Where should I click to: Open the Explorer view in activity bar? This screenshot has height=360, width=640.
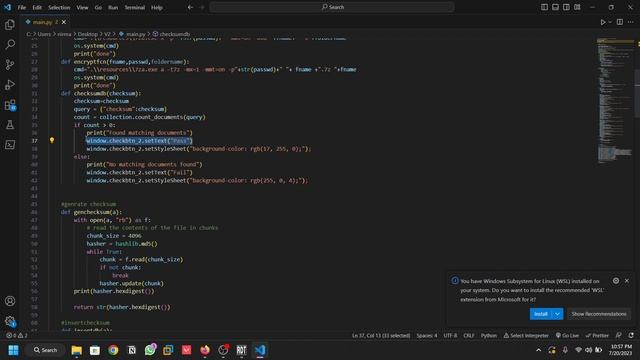click(10, 24)
